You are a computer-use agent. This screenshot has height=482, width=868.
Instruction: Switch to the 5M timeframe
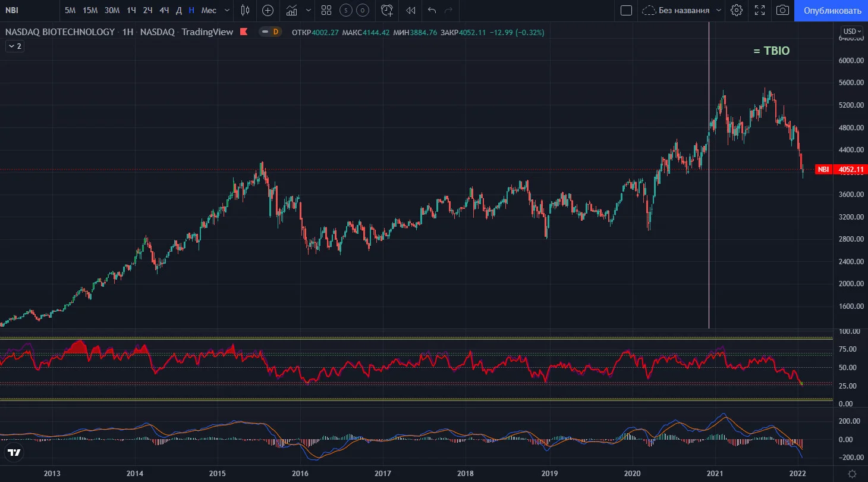click(70, 10)
